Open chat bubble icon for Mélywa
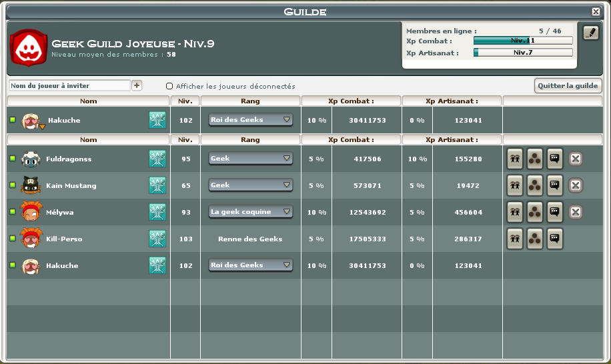Image resolution: width=611 pixels, height=364 pixels. [555, 212]
